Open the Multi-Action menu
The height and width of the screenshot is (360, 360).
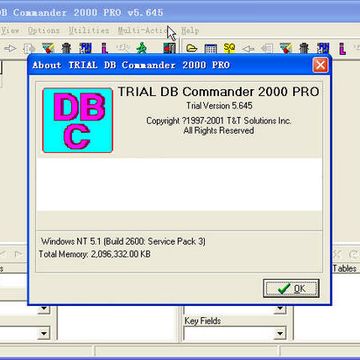[x=143, y=31]
